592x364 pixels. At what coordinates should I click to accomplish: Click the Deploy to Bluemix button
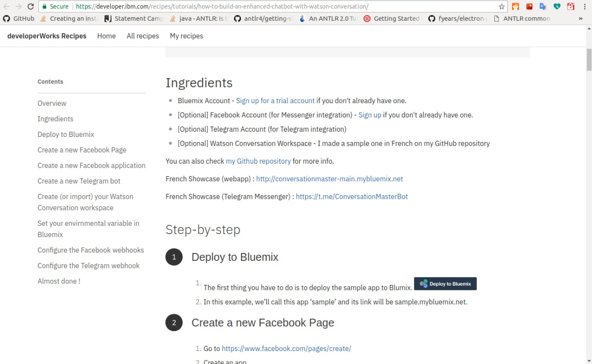[445, 284]
